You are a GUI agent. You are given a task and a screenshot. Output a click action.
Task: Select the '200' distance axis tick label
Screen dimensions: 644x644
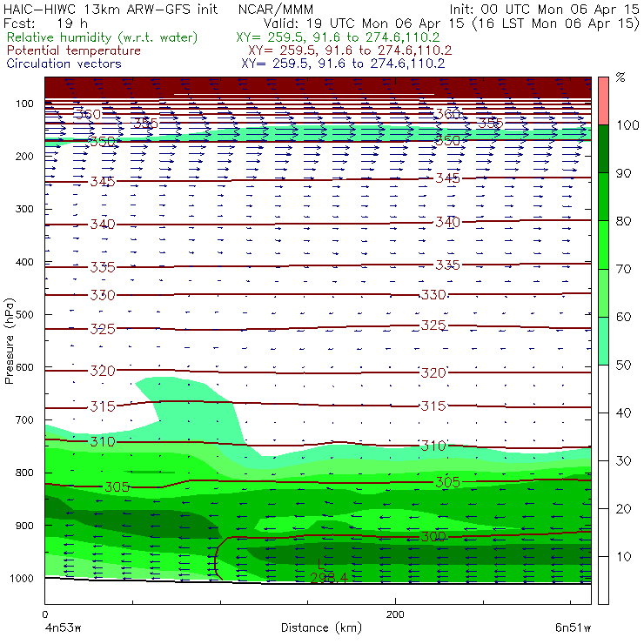pos(395,614)
